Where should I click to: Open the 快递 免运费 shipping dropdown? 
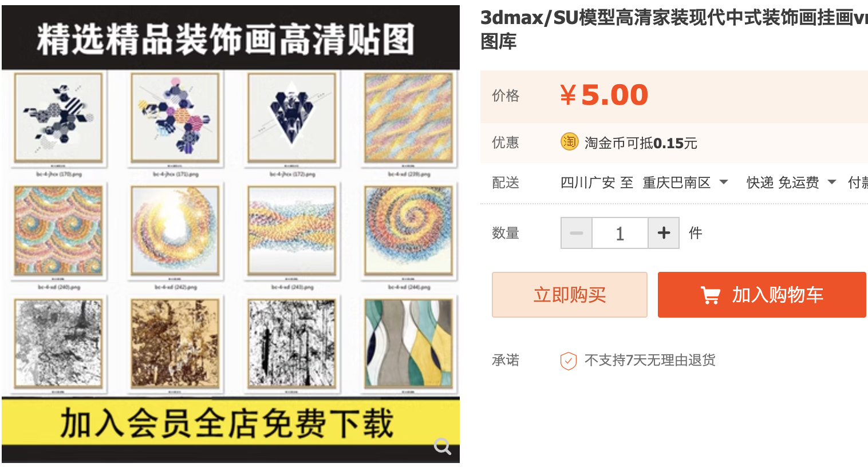tap(791, 183)
